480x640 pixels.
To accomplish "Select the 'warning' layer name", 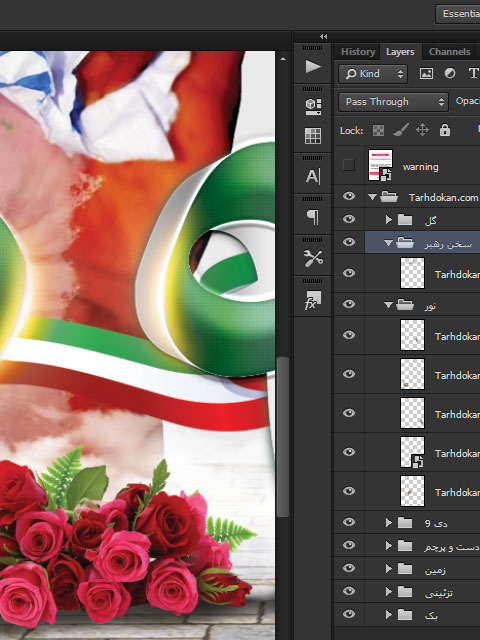I will [420, 167].
